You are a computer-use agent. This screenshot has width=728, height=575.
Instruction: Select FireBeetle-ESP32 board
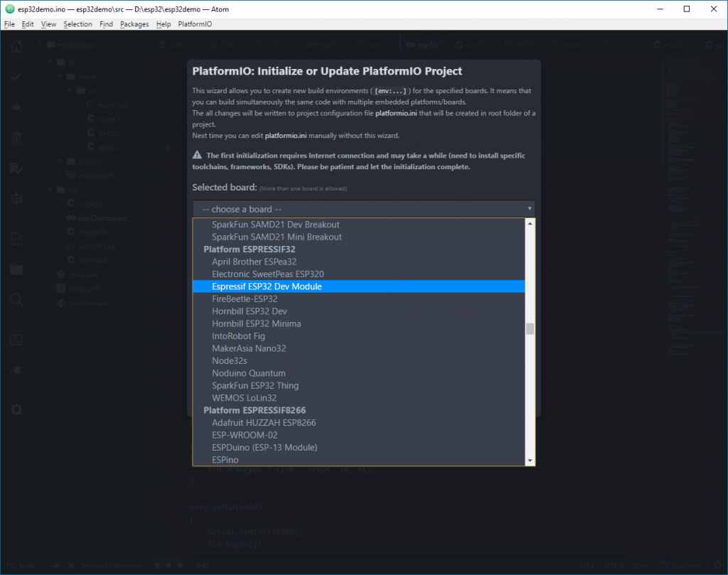tap(359, 299)
